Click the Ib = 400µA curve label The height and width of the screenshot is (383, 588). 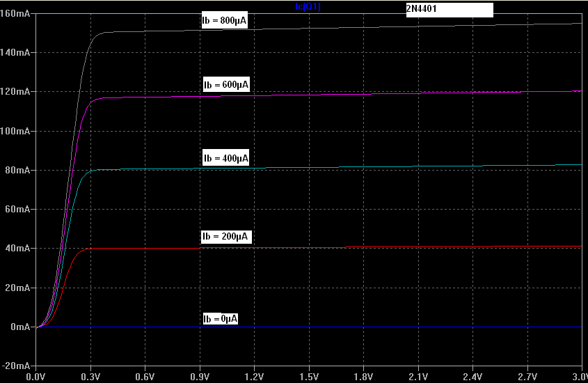tap(226, 158)
